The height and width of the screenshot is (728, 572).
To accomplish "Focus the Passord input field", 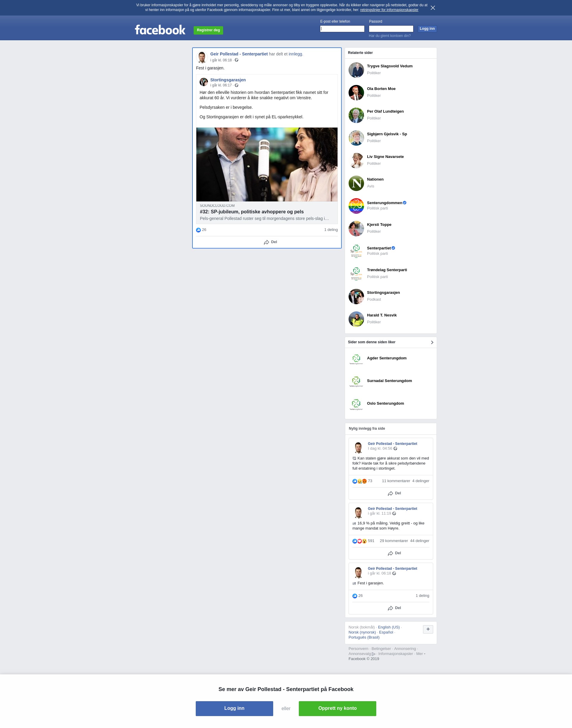I will [x=391, y=29].
